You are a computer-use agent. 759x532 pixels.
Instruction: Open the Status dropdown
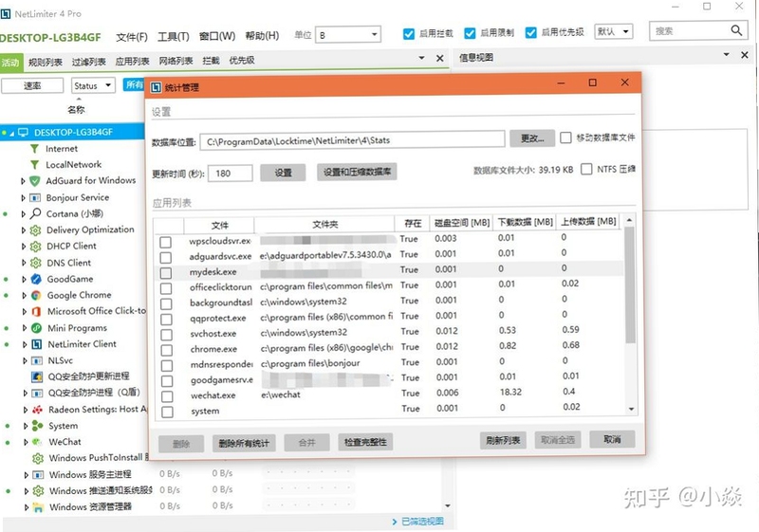click(x=93, y=85)
